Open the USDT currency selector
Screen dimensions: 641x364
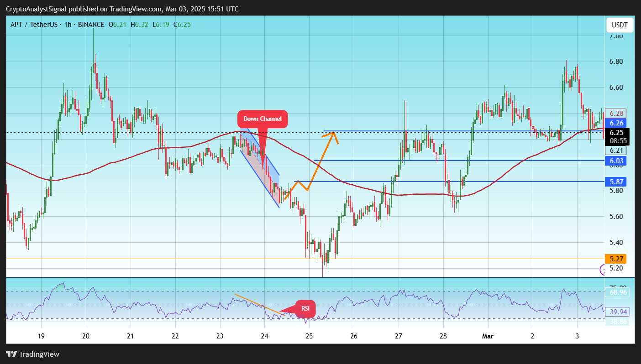620,25
